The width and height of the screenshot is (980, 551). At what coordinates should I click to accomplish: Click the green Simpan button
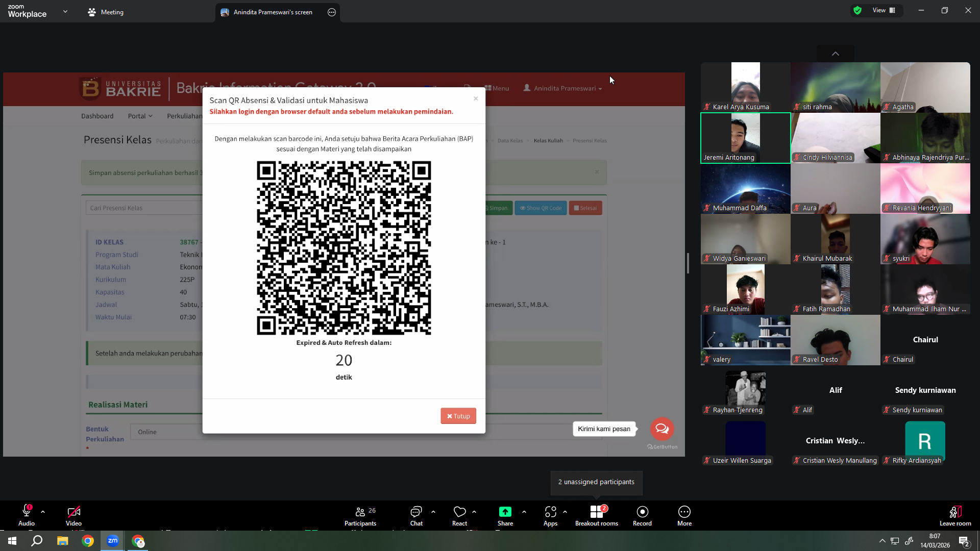tap(497, 208)
